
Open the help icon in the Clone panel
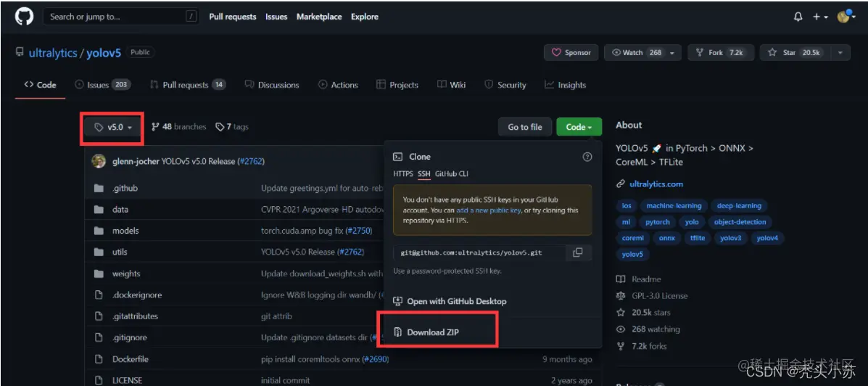(587, 157)
